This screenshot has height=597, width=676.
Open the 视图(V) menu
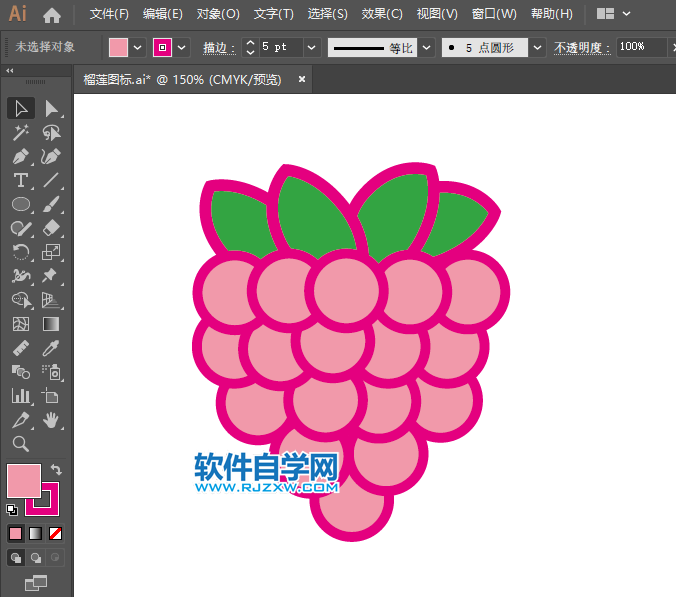coord(437,14)
